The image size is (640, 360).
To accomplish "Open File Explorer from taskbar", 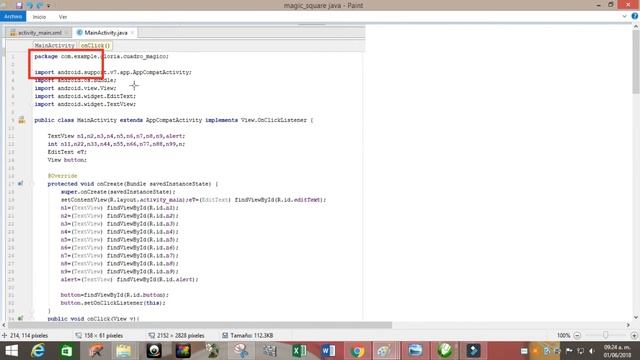I will click(x=124, y=351).
